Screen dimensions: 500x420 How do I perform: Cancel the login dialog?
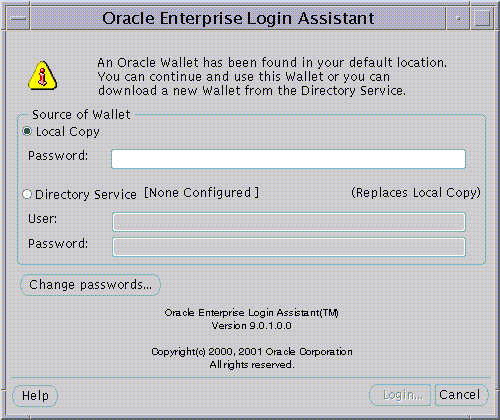(461, 395)
